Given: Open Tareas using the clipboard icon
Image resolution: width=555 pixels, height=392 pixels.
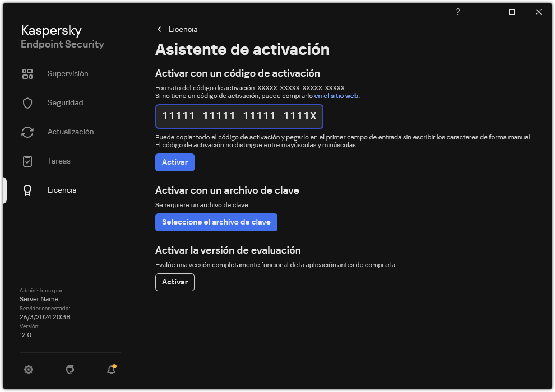Looking at the screenshot, I should click(x=27, y=161).
